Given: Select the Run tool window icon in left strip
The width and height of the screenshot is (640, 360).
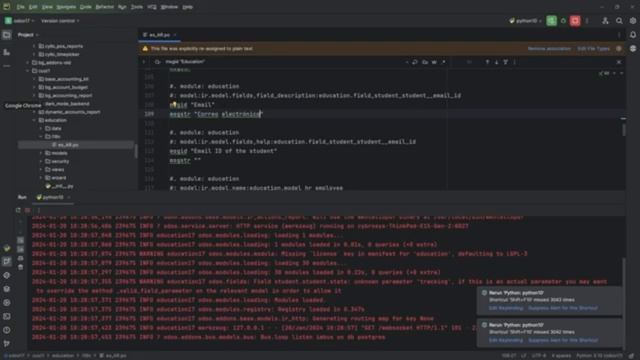Looking at the screenshot, I should pos(7,262).
